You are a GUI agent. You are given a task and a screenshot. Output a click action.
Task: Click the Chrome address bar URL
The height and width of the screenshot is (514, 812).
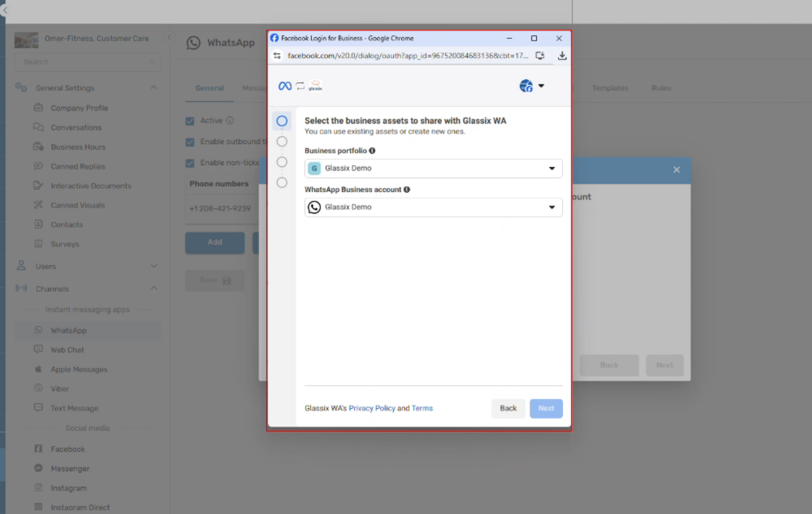[x=408, y=56]
